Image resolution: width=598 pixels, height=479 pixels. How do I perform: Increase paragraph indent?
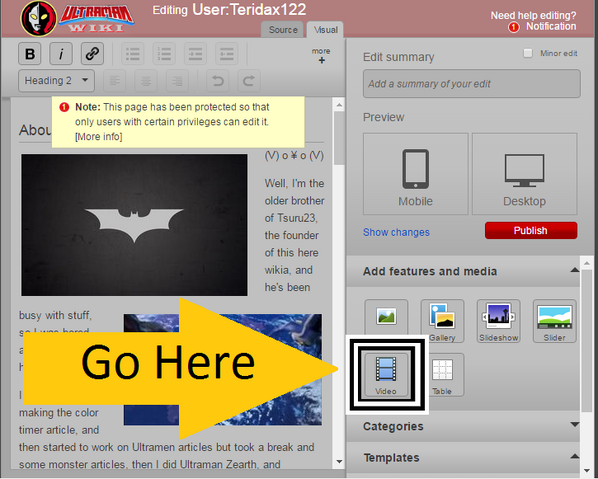(x=195, y=54)
